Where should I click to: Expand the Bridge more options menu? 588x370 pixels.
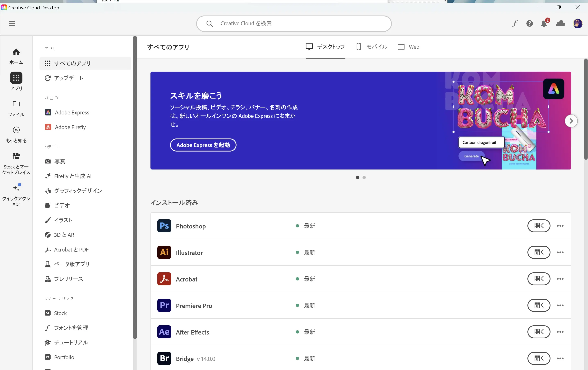pyautogui.click(x=560, y=358)
